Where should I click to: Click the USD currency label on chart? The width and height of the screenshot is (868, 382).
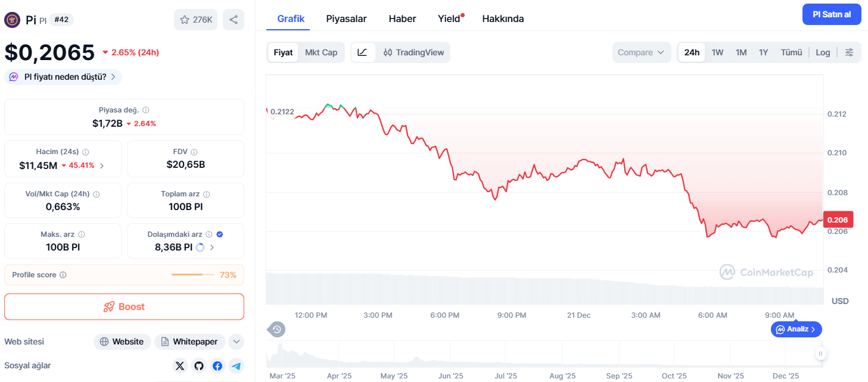[x=840, y=301]
